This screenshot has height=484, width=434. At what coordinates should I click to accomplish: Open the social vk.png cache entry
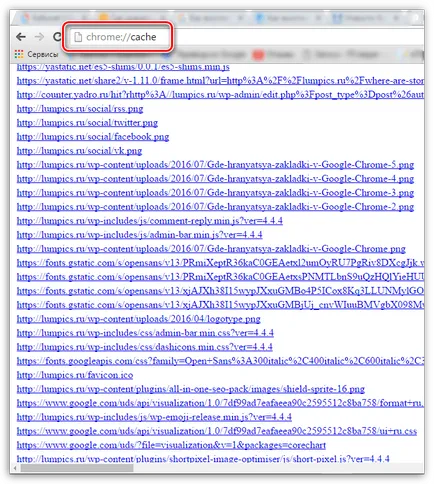click(x=79, y=151)
